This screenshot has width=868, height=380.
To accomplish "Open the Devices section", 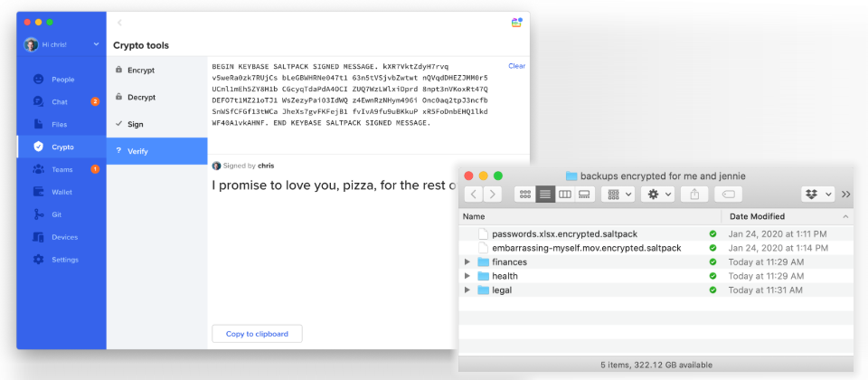I will (61, 237).
